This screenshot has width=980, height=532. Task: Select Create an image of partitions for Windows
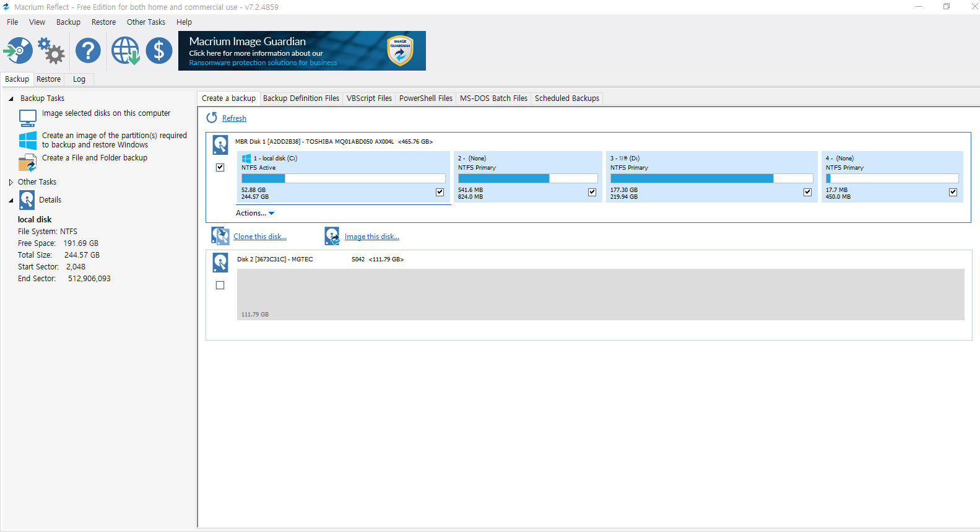[x=115, y=140]
